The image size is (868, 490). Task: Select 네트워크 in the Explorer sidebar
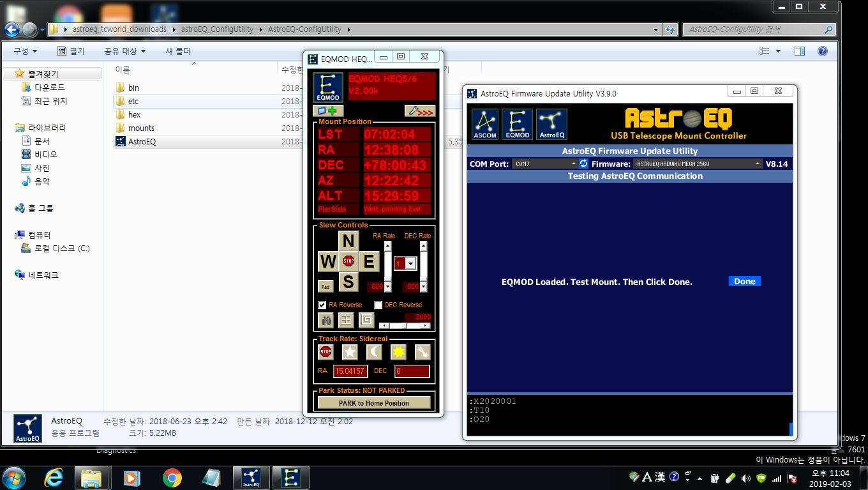coord(43,275)
